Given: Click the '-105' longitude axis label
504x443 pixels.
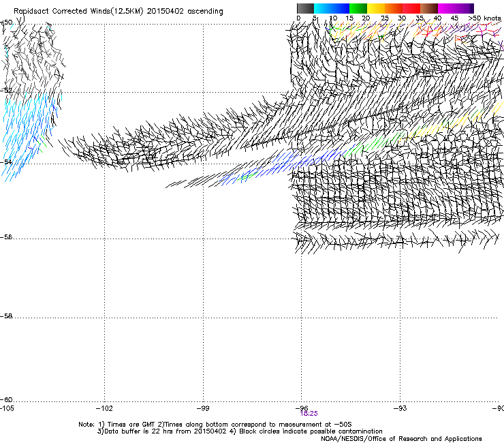Looking at the screenshot, I should pos(7,408).
